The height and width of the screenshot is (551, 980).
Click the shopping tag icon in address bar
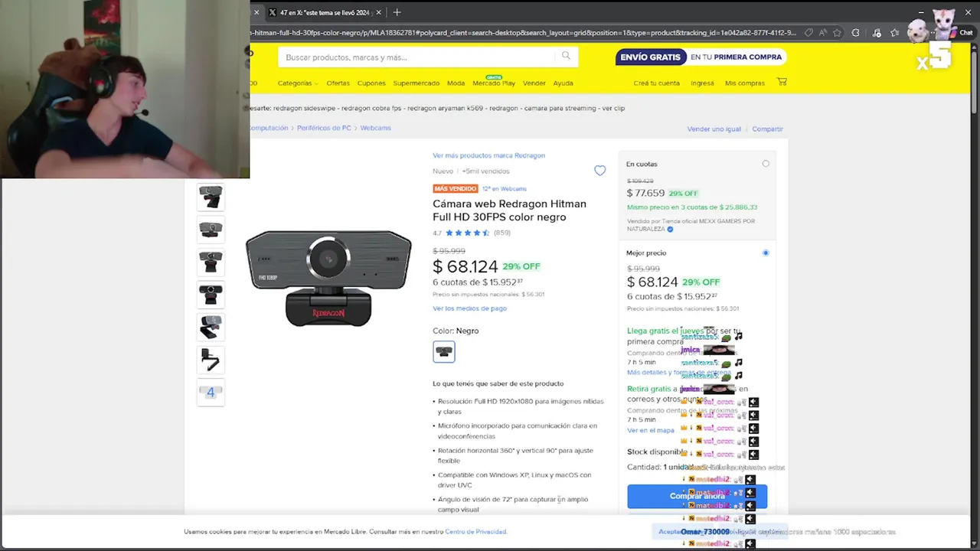tap(808, 33)
